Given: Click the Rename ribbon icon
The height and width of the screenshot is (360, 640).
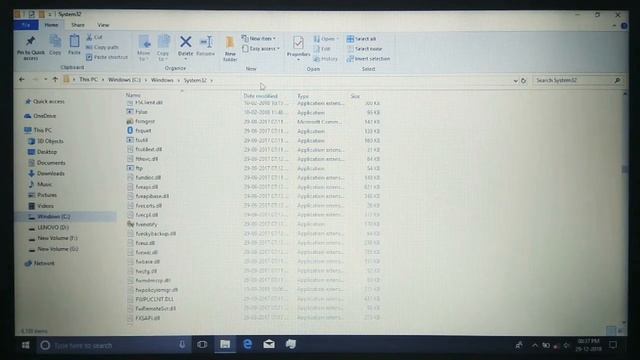Looking at the screenshot, I should [x=206, y=42].
